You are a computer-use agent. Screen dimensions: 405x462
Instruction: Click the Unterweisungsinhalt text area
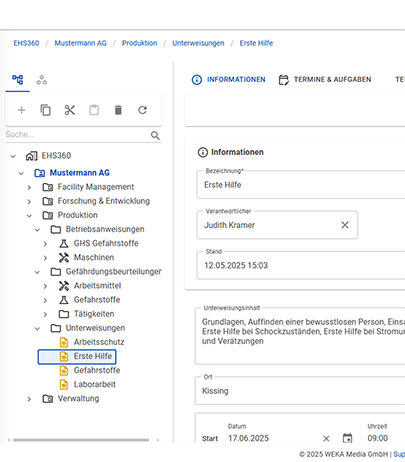(300, 336)
